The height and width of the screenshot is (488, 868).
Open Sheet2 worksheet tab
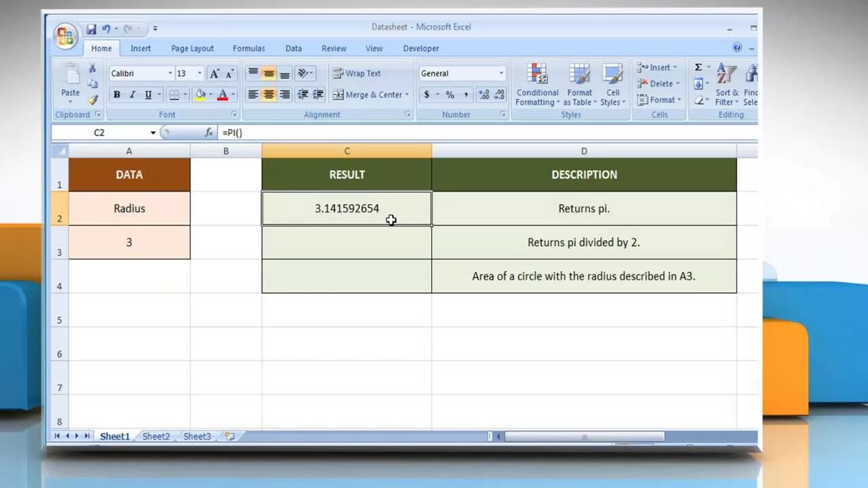[x=156, y=436]
